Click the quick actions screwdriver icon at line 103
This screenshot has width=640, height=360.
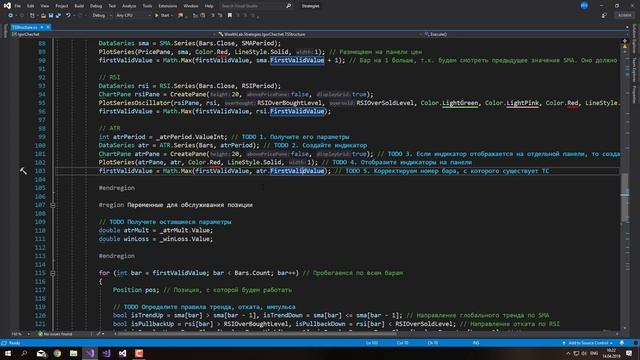click(23, 171)
